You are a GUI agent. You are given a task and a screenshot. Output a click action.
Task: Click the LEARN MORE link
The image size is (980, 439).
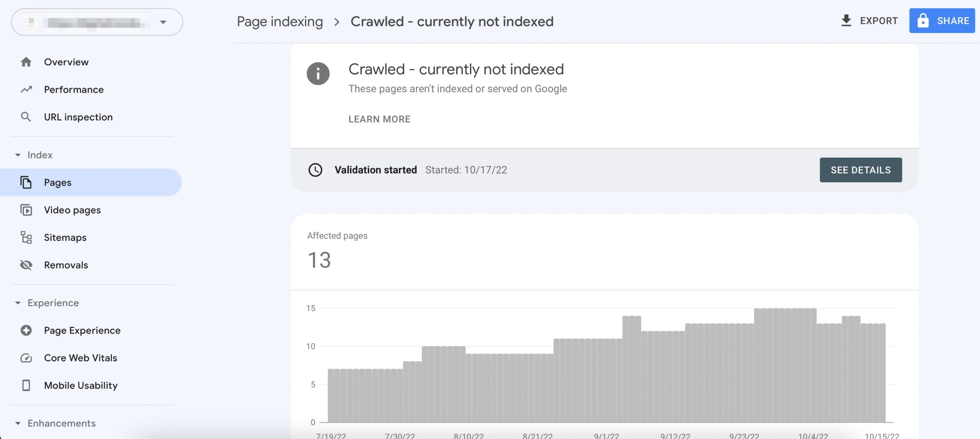coord(380,119)
